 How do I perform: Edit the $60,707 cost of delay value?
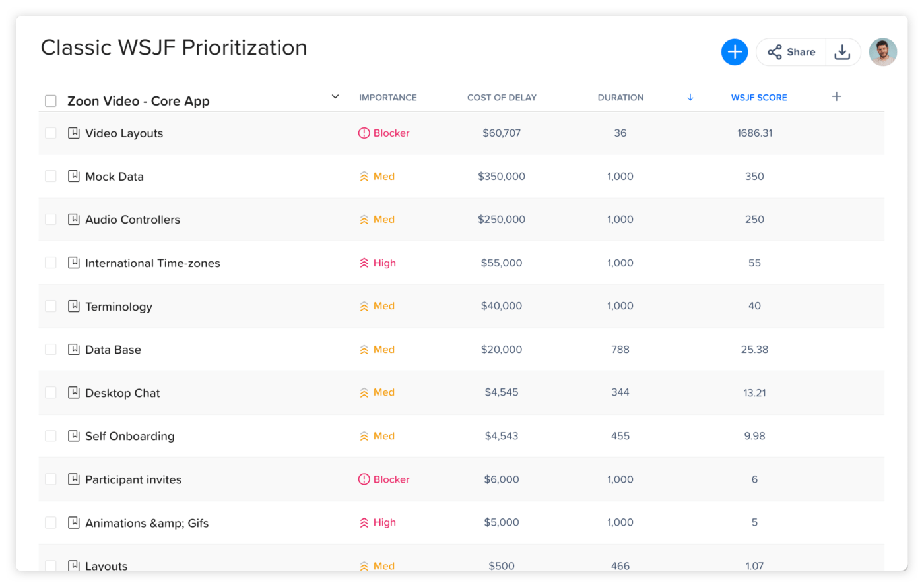[x=502, y=132]
